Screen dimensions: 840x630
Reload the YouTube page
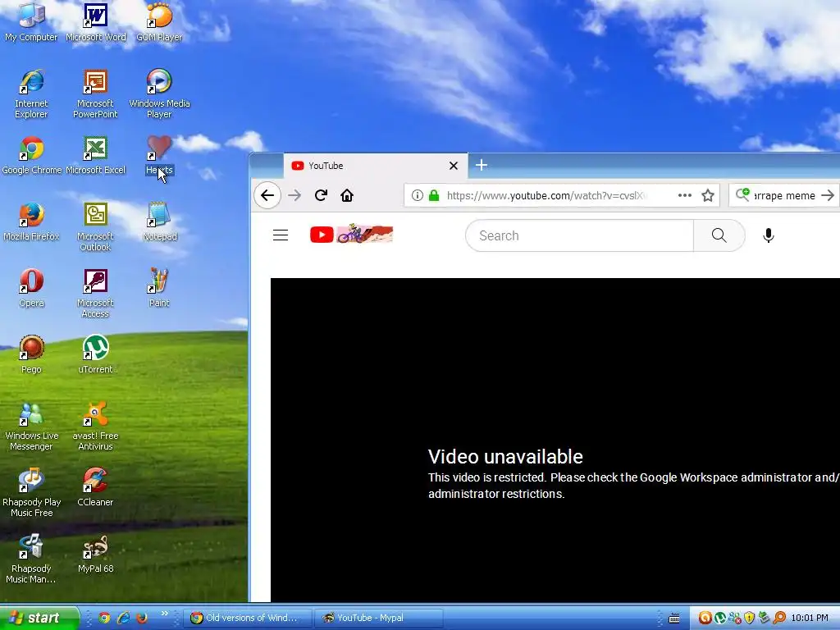click(321, 195)
